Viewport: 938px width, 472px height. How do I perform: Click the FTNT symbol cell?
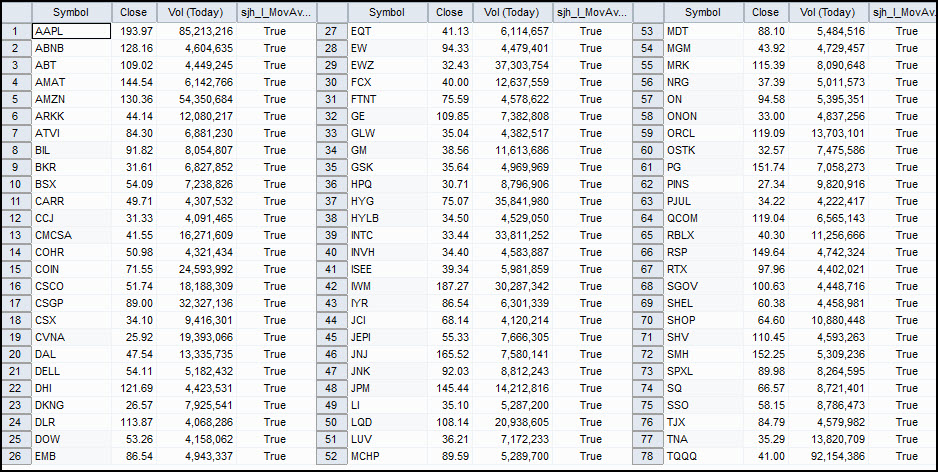click(387, 99)
